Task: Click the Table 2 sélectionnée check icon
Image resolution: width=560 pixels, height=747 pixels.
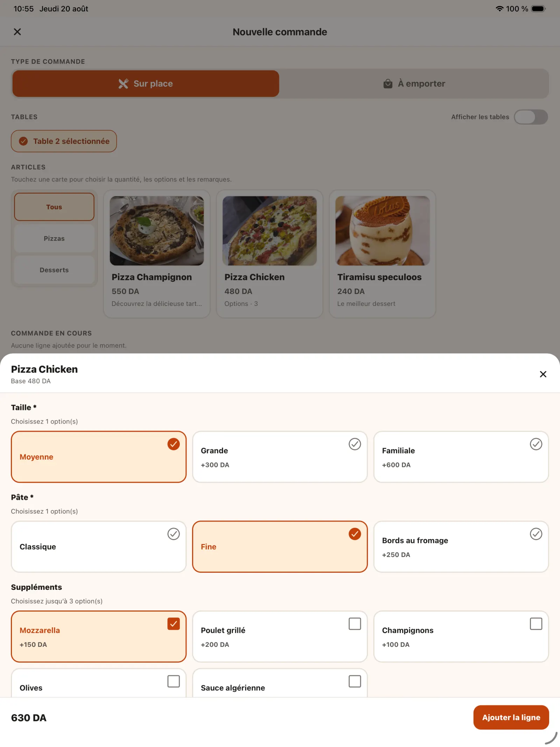Action: point(23,141)
